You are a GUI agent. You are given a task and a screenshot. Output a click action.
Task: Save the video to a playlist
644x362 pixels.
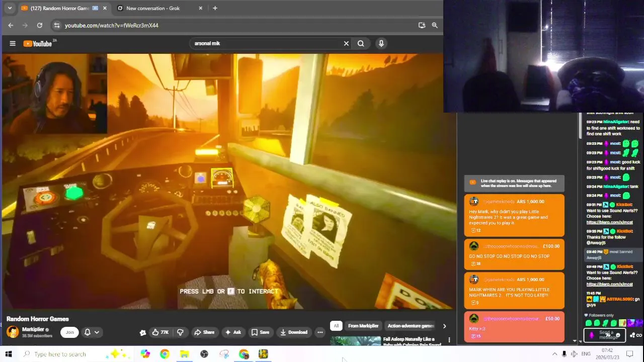(260, 332)
